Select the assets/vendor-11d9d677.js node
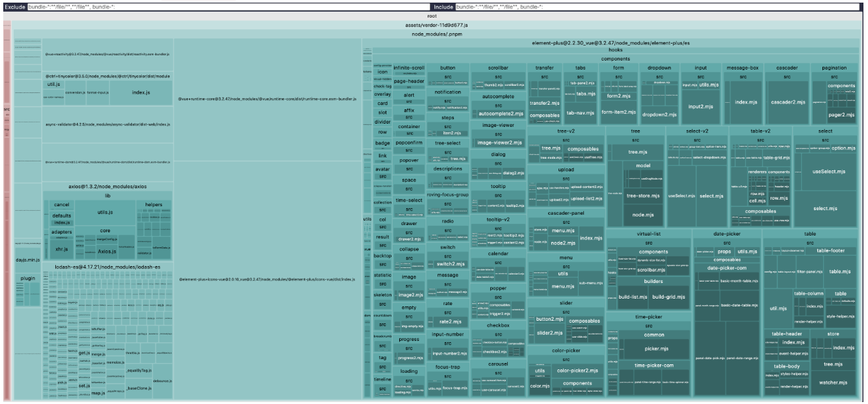Screen dimensions: 868x404 coord(436,25)
